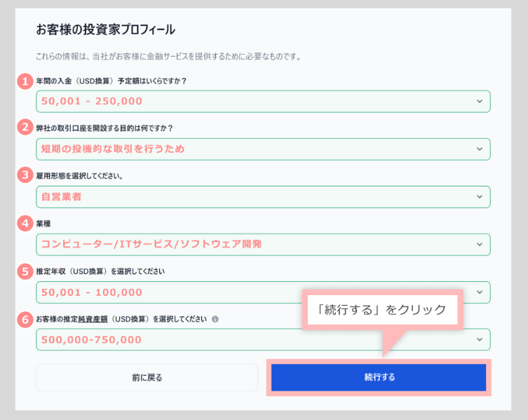Click chevron arrow of the employment type field

[480, 197]
